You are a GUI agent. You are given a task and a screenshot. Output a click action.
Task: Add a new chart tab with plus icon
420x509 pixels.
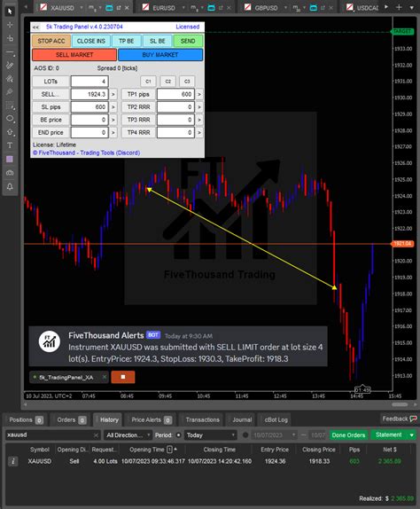399,7
